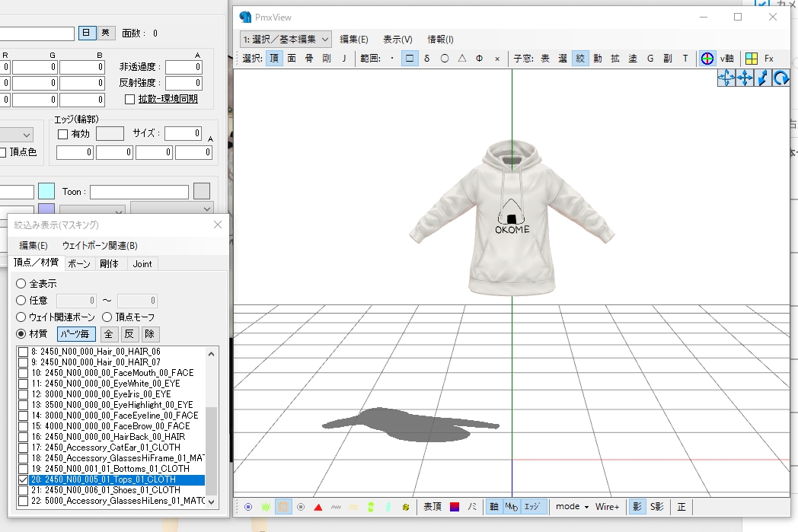Click viewport rotate circular arrow icon
The width and height of the screenshot is (798, 532).
tap(780, 78)
